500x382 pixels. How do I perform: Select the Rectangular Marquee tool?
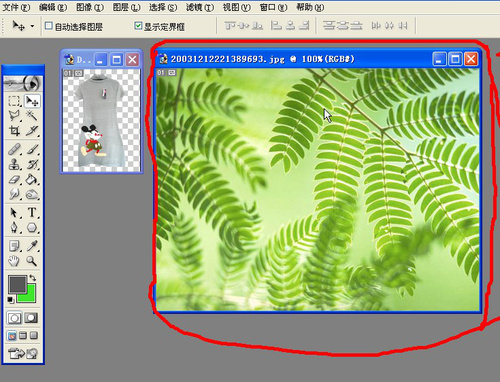14,101
